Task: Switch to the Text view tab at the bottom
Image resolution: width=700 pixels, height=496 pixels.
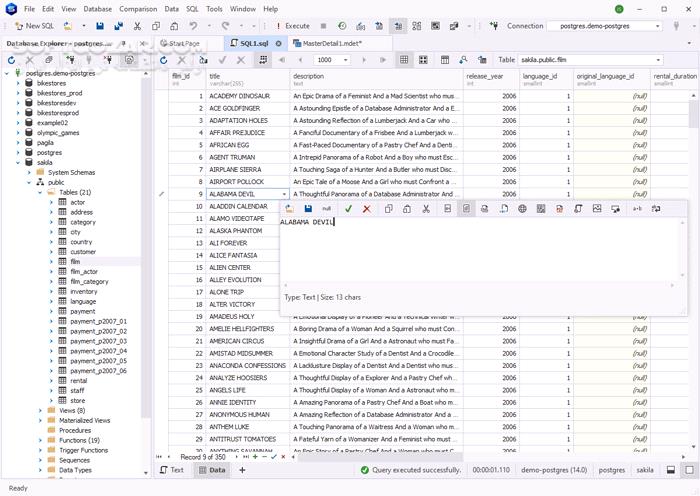Action: click(172, 470)
